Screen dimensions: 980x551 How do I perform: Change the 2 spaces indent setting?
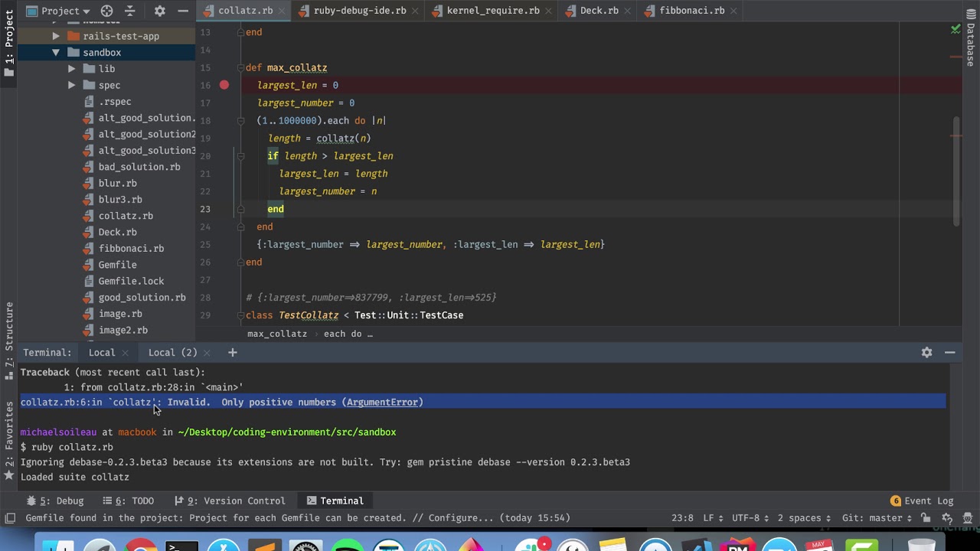point(804,518)
